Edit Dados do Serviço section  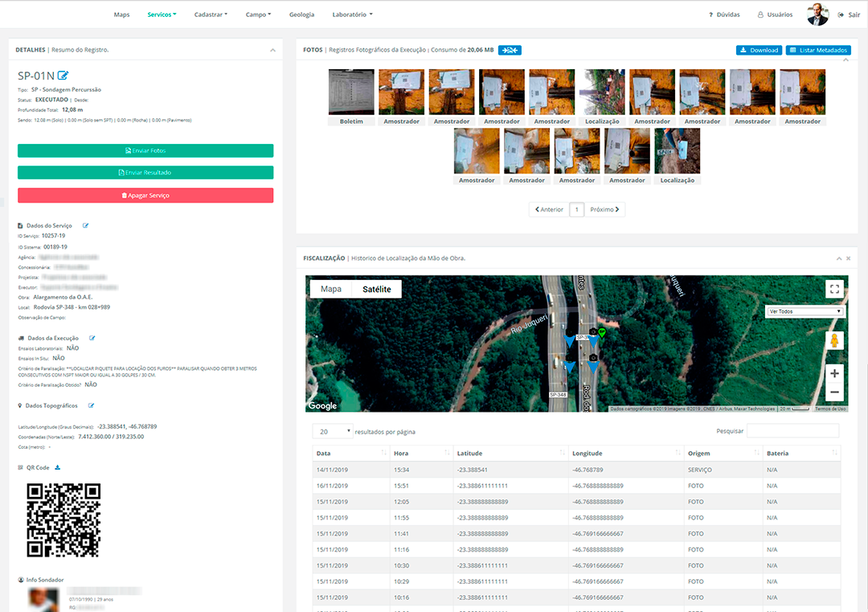pos(86,225)
